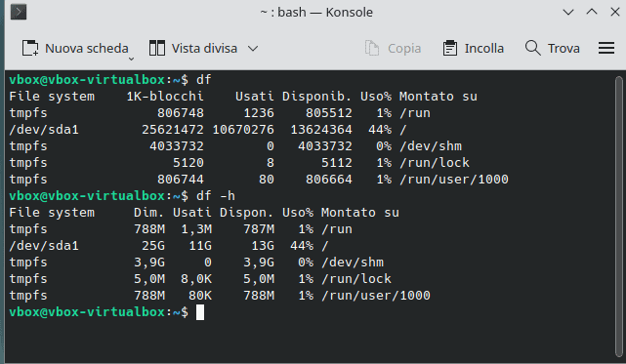Click the '1K-blocchi' column header
626x364 pixels.
click(x=165, y=97)
